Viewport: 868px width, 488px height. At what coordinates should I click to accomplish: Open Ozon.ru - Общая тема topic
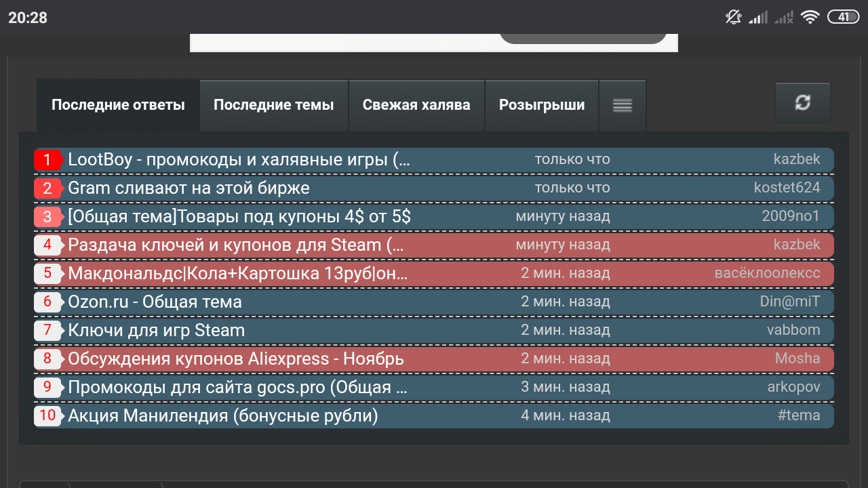[155, 302]
